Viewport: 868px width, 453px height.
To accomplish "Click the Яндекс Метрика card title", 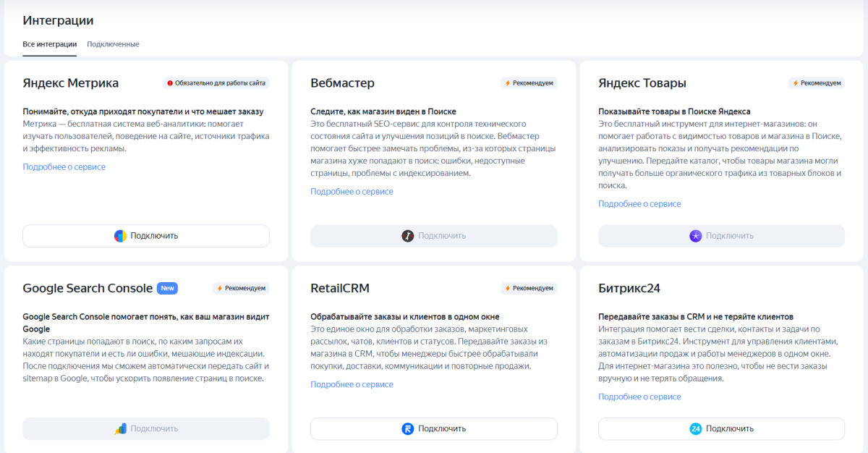I will pos(71,83).
